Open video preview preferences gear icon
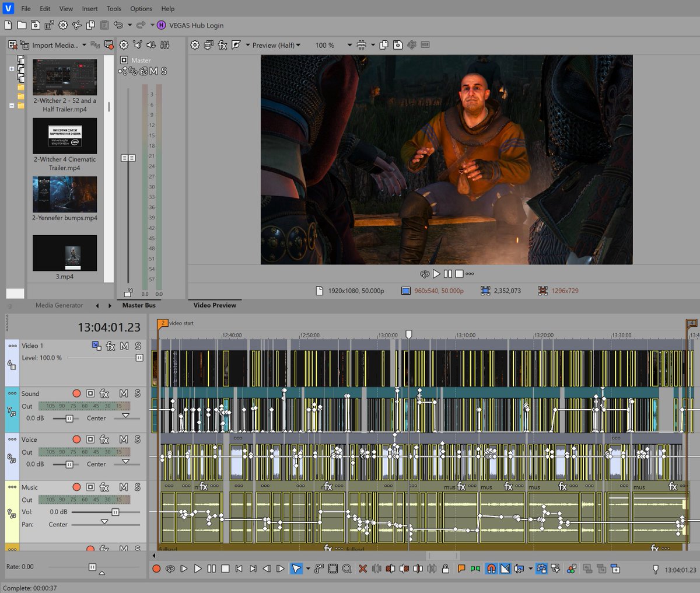This screenshot has height=593, width=700. [x=195, y=45]
